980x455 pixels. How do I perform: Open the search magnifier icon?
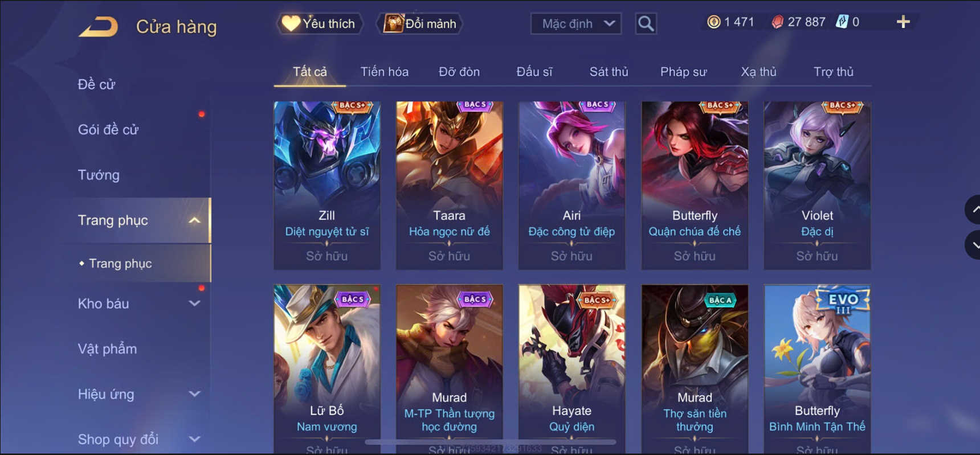[x=646, y=24]
